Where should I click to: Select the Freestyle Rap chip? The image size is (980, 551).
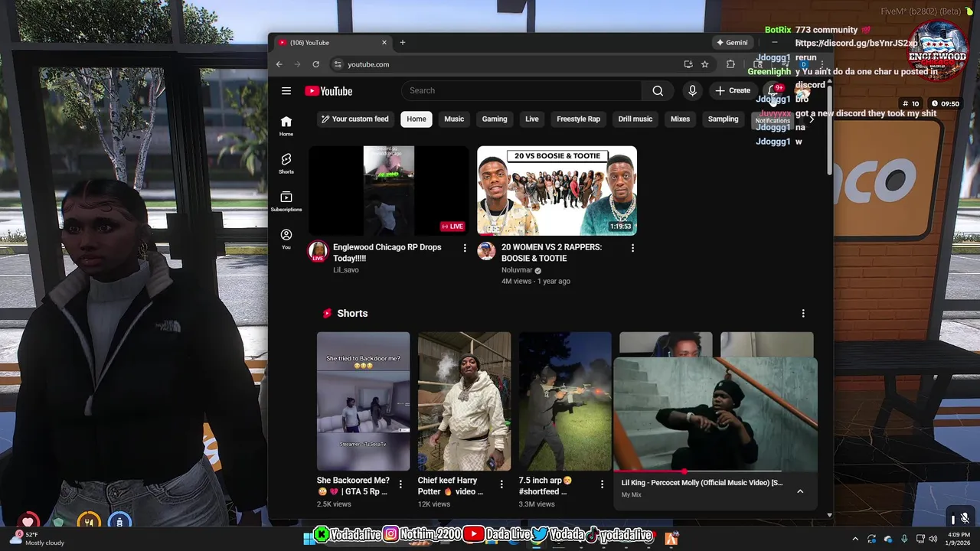click(x=578, y=119)
